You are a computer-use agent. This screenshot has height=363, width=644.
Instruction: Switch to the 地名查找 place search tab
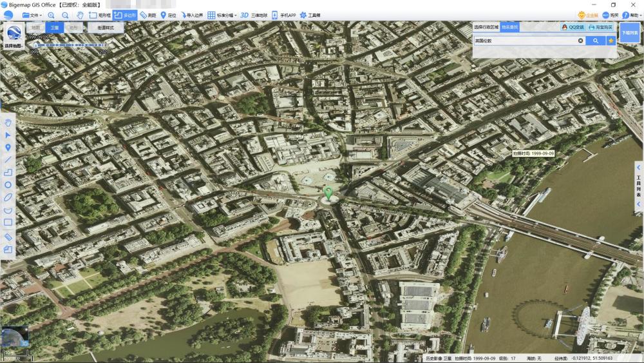(x=509, y=27)
